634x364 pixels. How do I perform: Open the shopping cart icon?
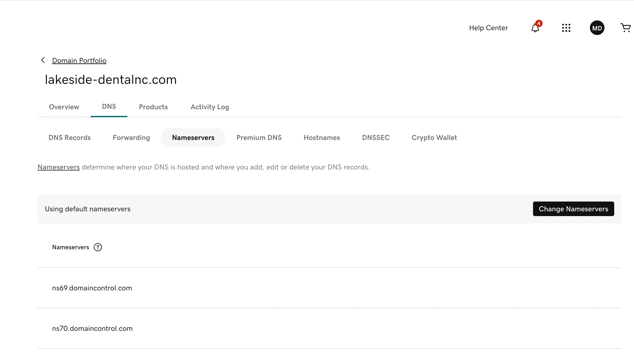point(626,27)
